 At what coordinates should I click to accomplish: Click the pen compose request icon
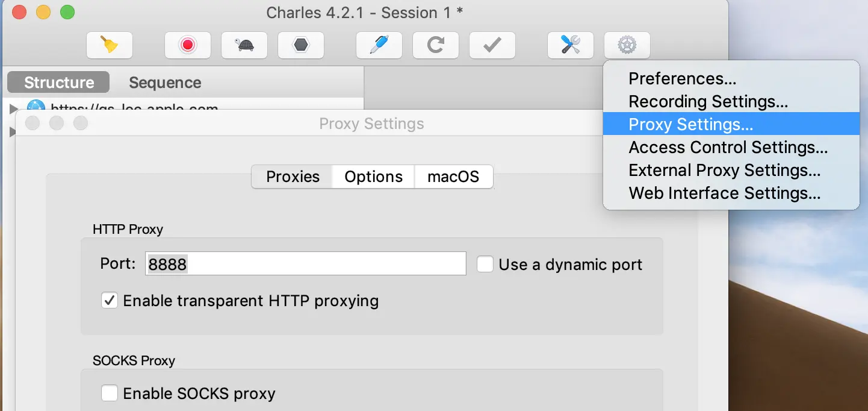coord(379,45)
